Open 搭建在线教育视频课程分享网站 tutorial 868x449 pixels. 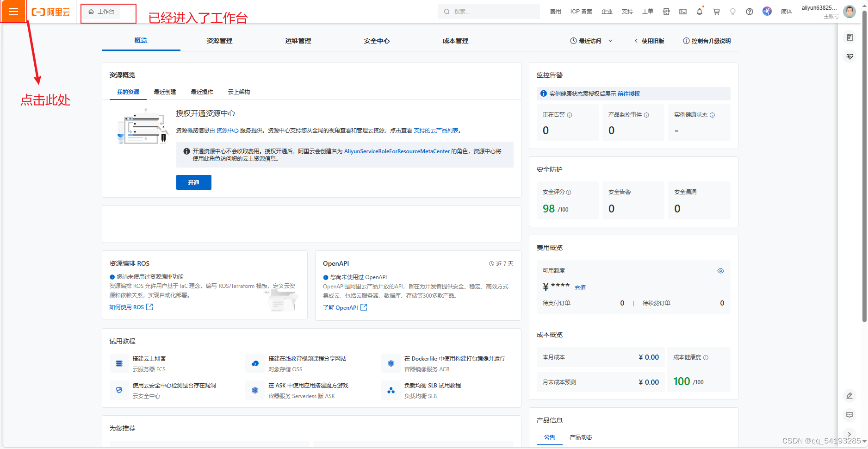307,359
